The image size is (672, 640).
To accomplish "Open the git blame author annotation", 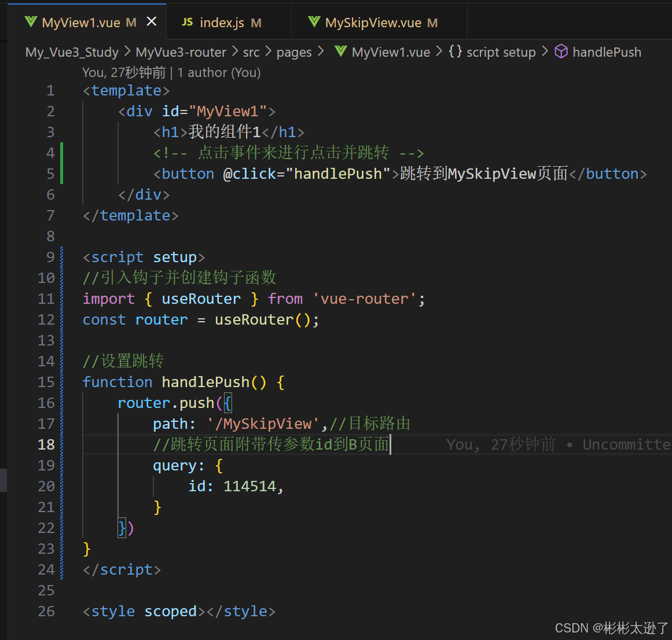I will (x=171, y=72).
